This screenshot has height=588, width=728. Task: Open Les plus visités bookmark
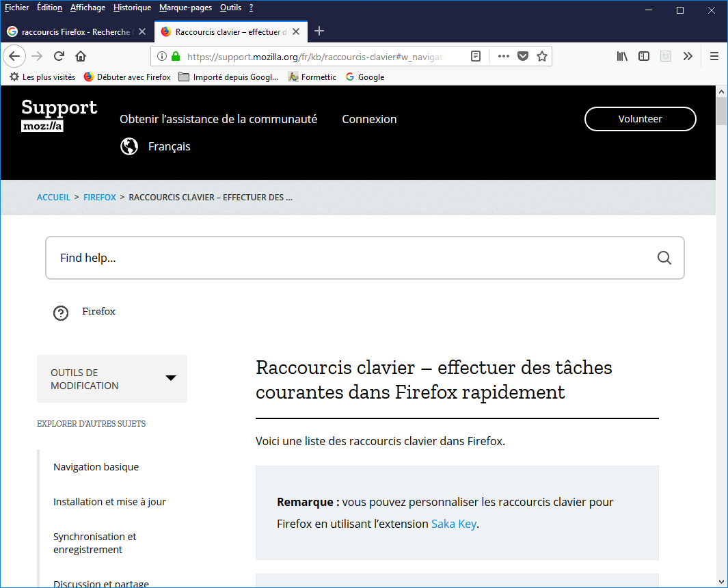pos(42,77)
